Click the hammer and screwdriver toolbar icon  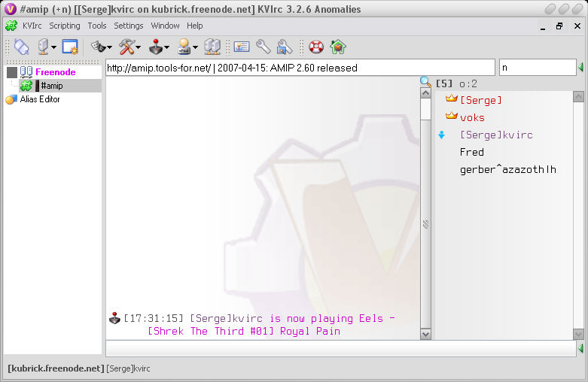coord(126,47)
